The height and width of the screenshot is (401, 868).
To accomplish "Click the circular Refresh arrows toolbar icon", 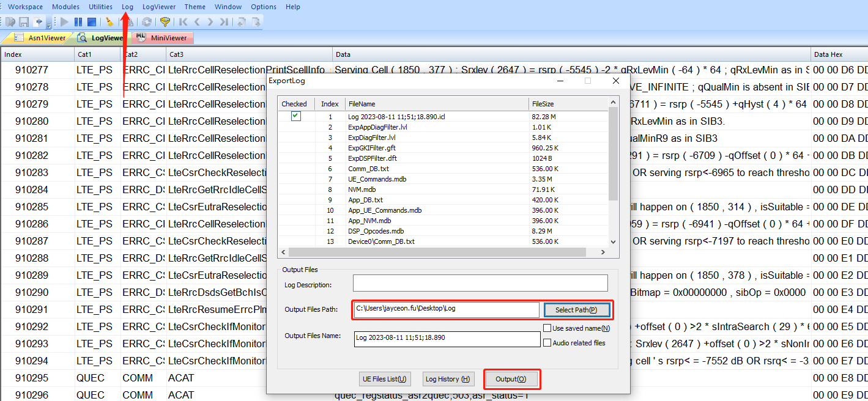I will tap(147, 22).
